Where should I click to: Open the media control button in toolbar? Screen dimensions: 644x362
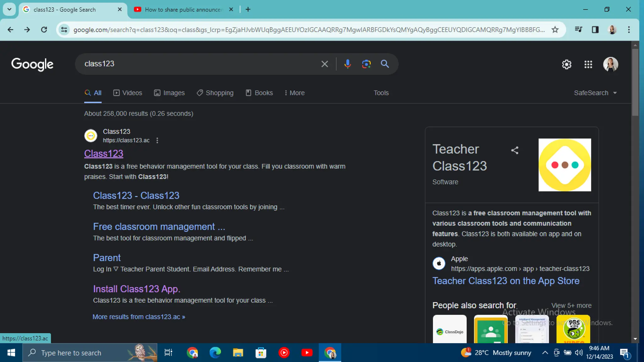[578, 30]
